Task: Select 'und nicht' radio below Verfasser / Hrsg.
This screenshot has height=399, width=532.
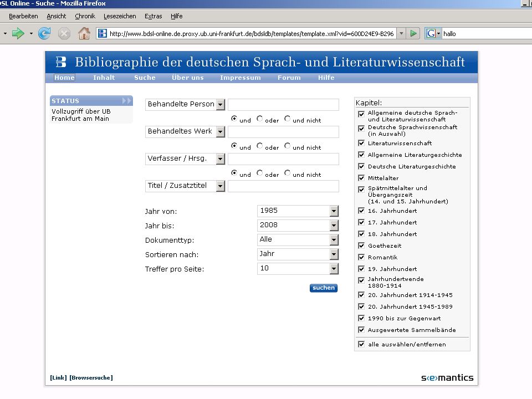Action: (288, 173)
